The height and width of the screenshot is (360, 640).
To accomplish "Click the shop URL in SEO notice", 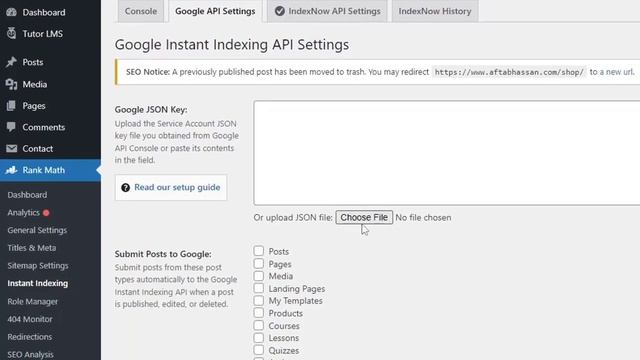I will pos(509,72).
